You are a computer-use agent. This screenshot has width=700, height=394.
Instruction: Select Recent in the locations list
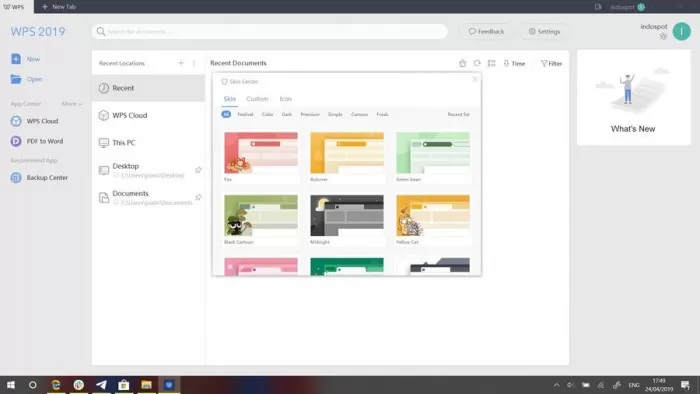click(x=148, y=88)
